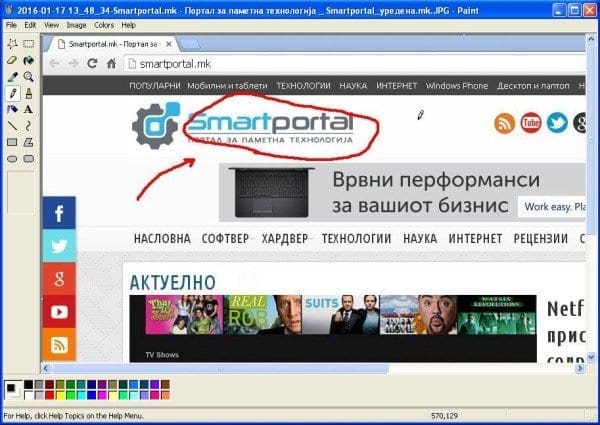The height and width of the screenshot is (425, 600).
Task: Select the Polygon tool
Action: (29, 142)
